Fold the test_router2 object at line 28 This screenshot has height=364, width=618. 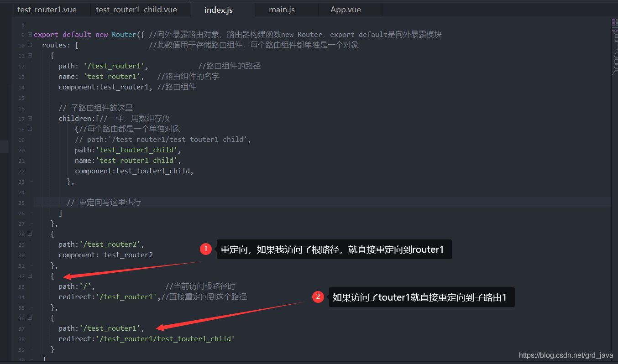30,234
